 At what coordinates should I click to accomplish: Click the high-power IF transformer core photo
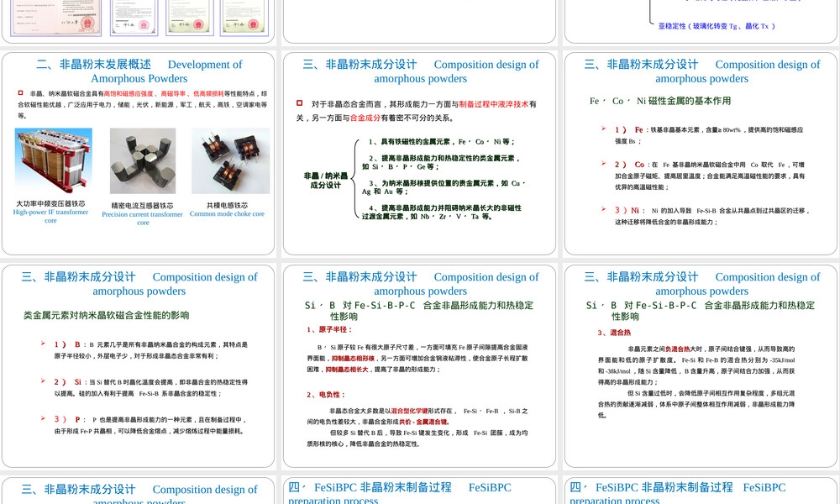coord(54,162)
